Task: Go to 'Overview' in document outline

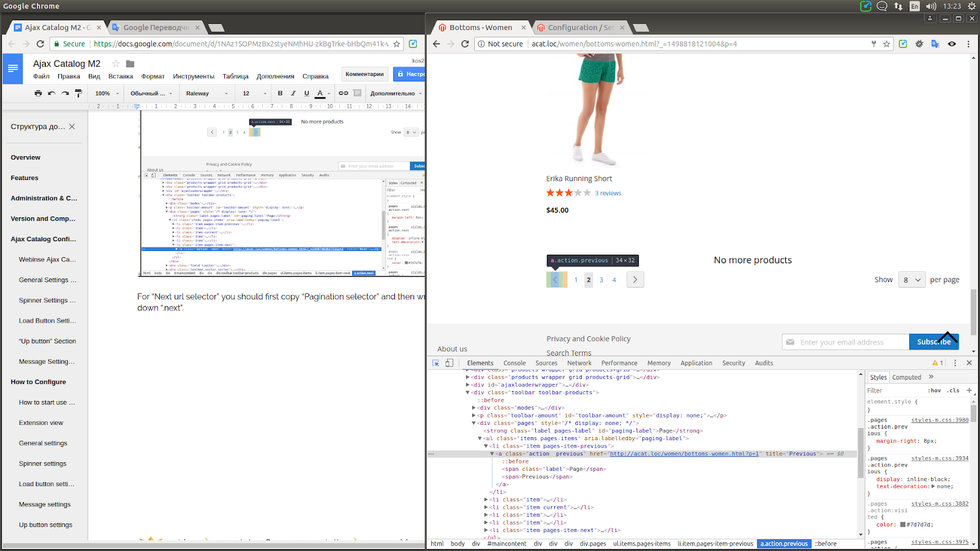Action: pos(26,157)
